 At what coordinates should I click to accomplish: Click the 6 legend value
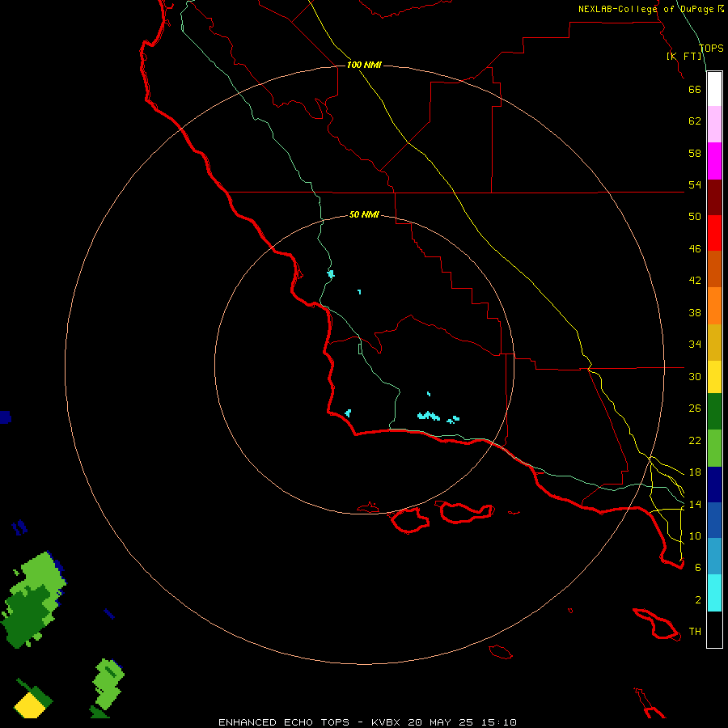coord(698,568)
